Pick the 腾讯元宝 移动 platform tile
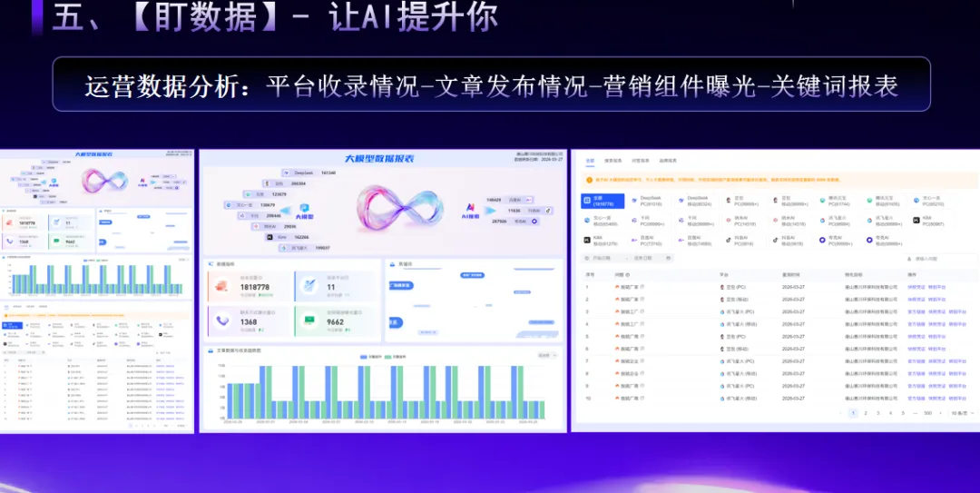 [x=883, y=201]
